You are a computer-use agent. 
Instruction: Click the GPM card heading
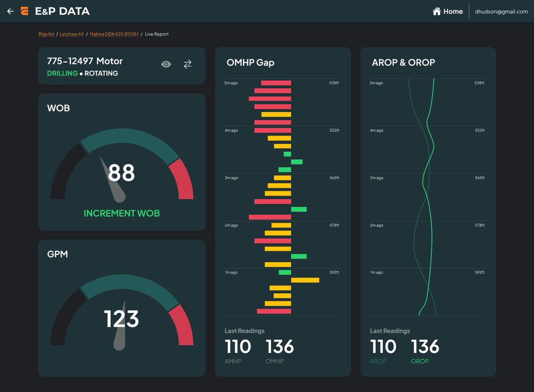coord(57,254)
